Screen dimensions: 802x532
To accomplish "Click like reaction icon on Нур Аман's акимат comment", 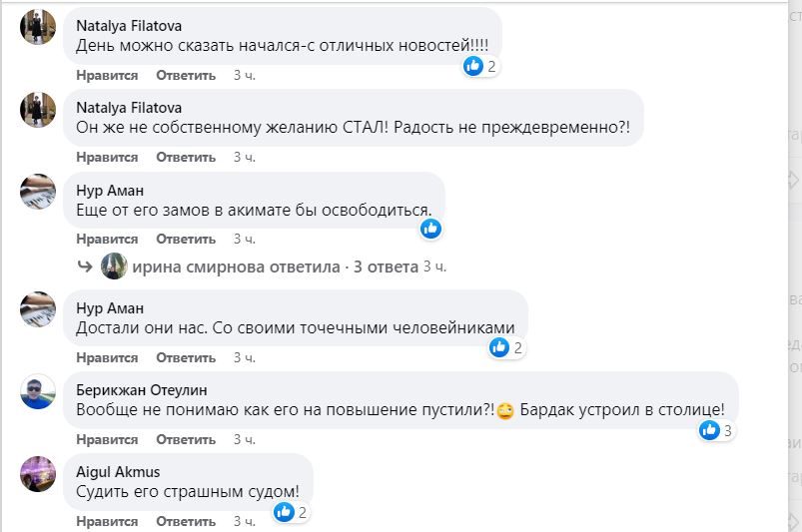I will pyautogui.click(x=430, y=229).
